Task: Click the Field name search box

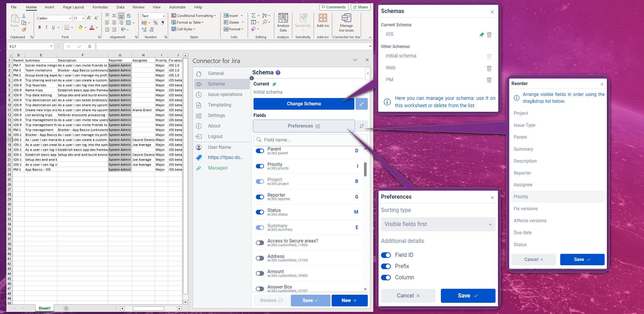Action: (310, 140)
